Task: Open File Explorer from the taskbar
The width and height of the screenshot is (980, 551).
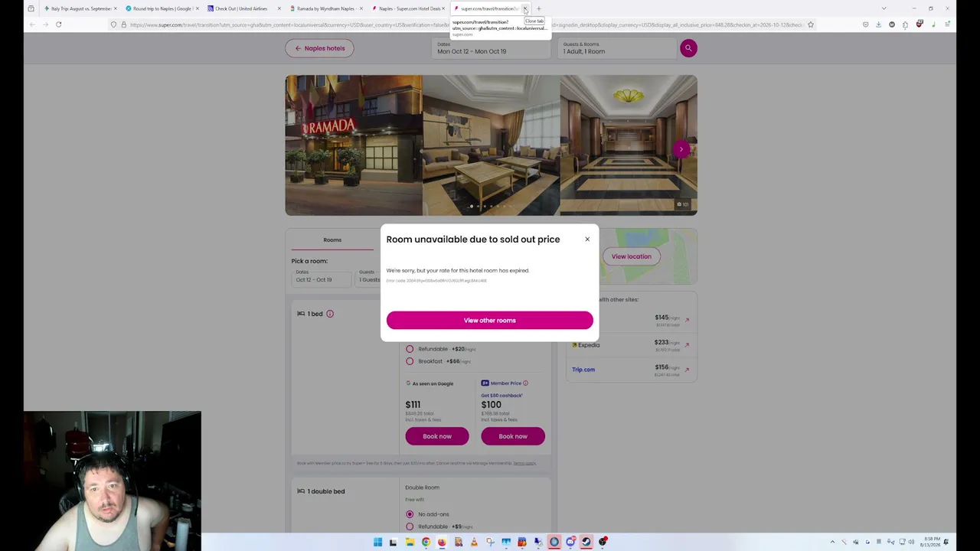Action: 410,542
